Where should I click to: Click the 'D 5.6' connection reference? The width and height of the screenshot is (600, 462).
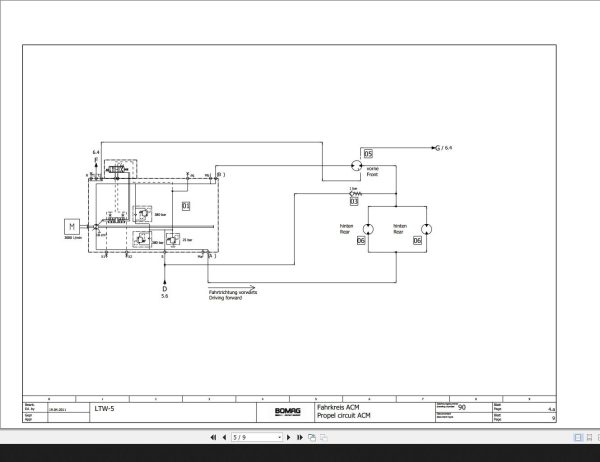click(x=165, y=292)
